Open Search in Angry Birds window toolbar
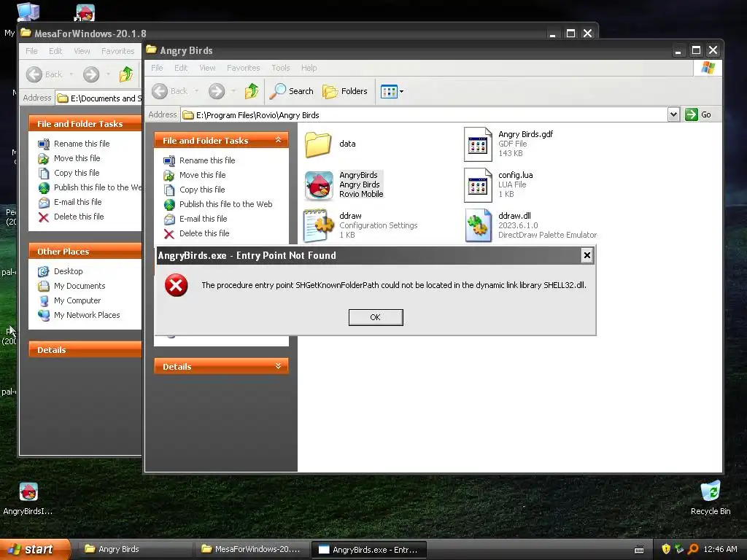The width and height of the screenshot is (747, 560). tap(292, 91)
